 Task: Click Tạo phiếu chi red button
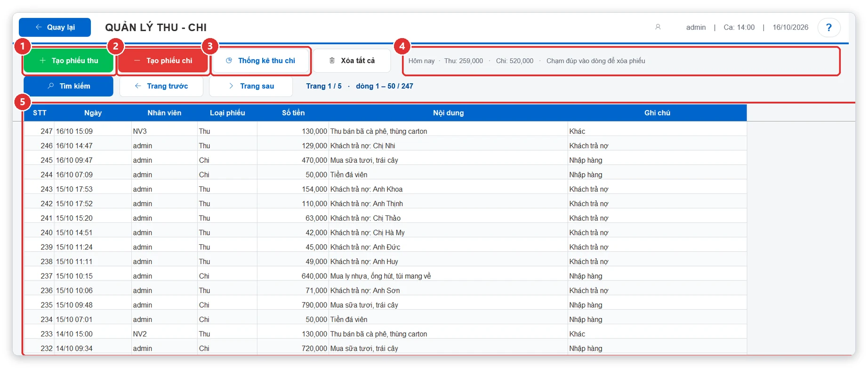coord(163,60)
